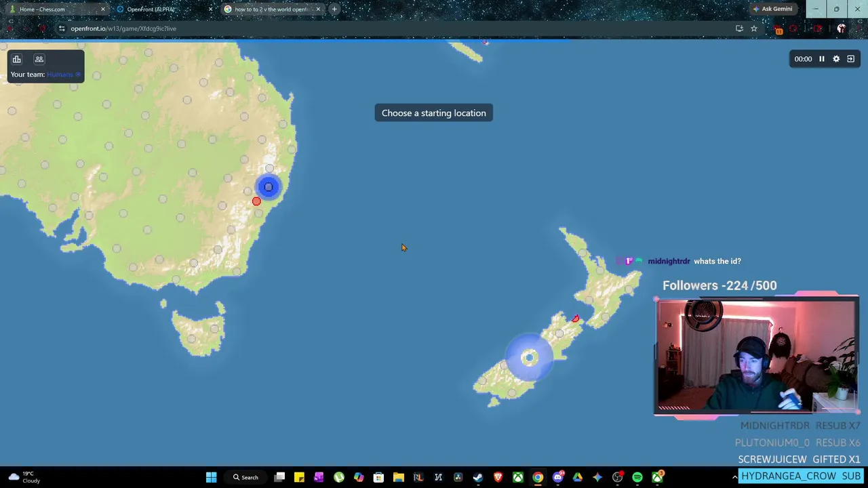Viewport: 868px width, 488px height.
Task: Click the Ask Gemini button
Action: (772, 9)
